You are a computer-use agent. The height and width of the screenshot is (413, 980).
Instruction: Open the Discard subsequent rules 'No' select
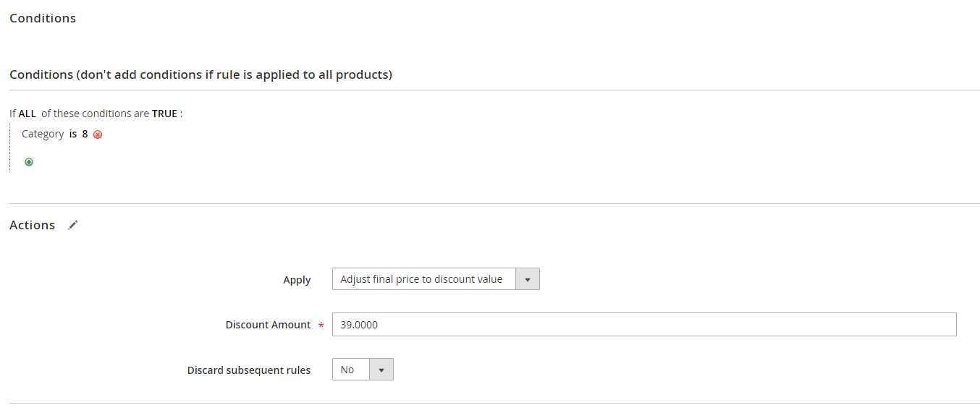click(351, 370)
